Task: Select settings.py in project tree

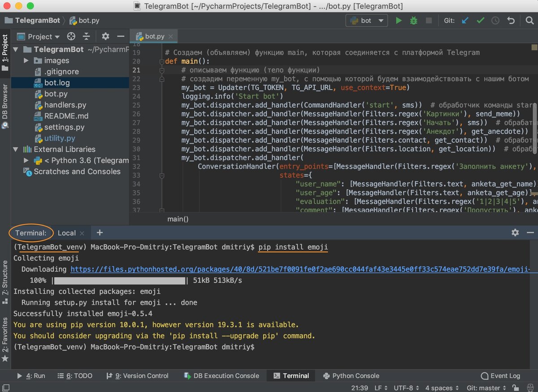Action: [x=64, y=127]
